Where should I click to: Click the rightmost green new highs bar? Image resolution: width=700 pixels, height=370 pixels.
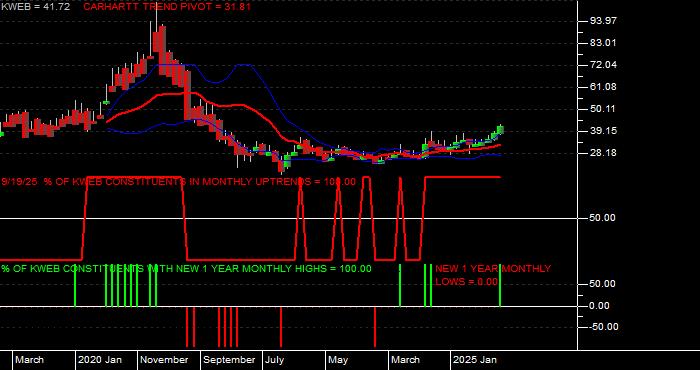(500, 285)
